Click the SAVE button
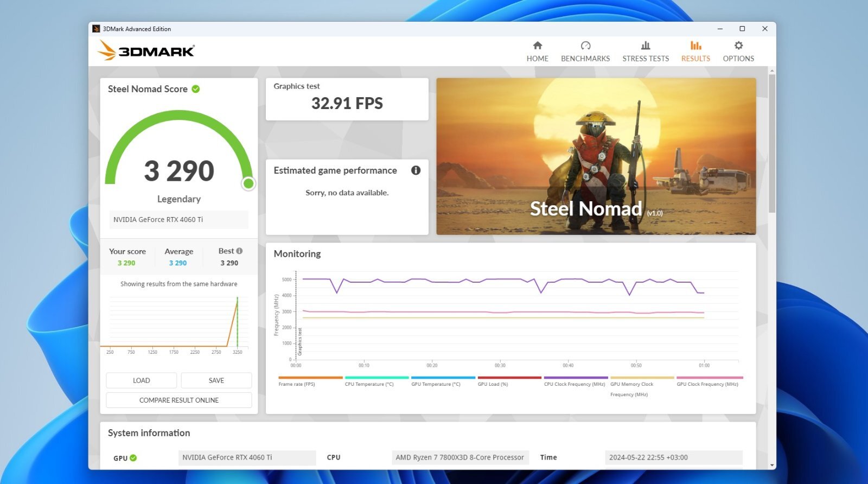The width and height of the screenshot is (868, 484). [216, 380]
